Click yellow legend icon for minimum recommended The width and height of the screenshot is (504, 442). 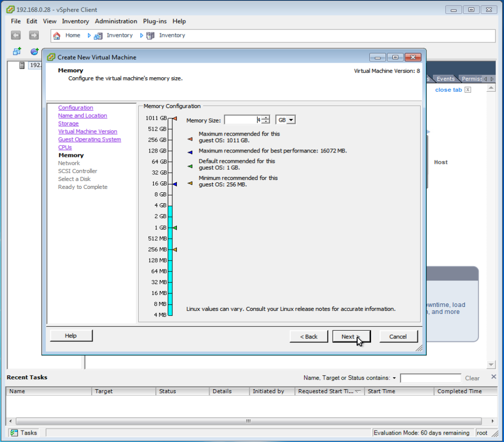click(190, 183)
